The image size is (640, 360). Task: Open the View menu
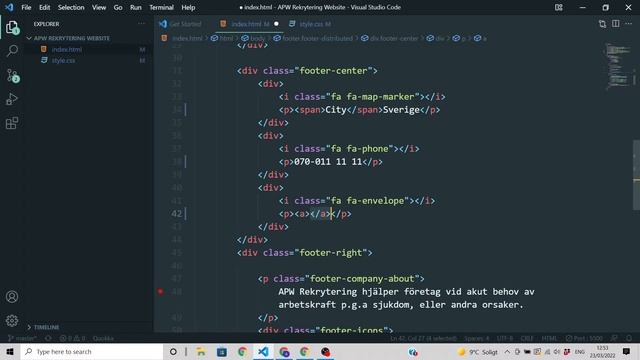tap(99, 7)
